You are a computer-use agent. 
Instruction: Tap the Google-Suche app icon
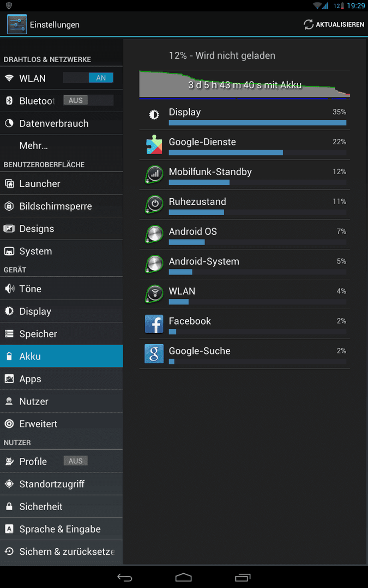point(154,354)
